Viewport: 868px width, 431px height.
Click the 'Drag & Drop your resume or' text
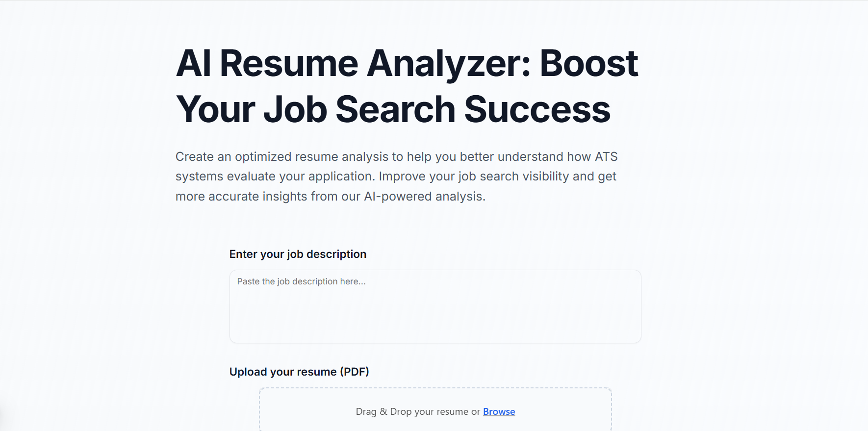416,412
